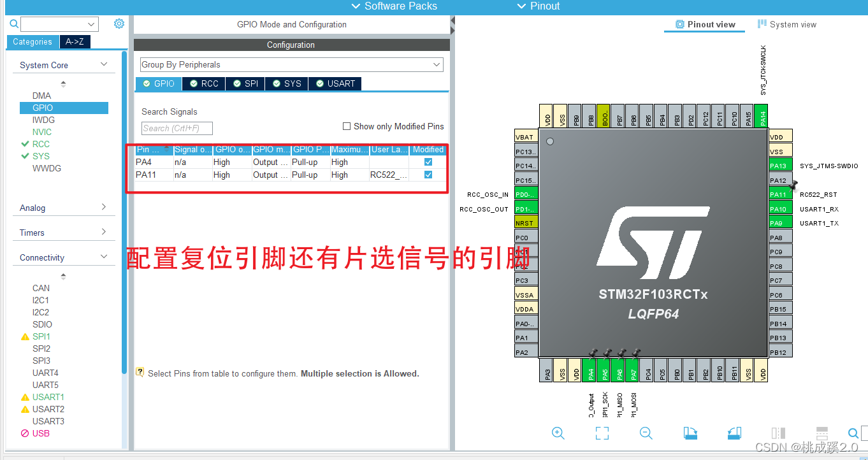Switch to the Pinout view tab

[x=705, y=24]
